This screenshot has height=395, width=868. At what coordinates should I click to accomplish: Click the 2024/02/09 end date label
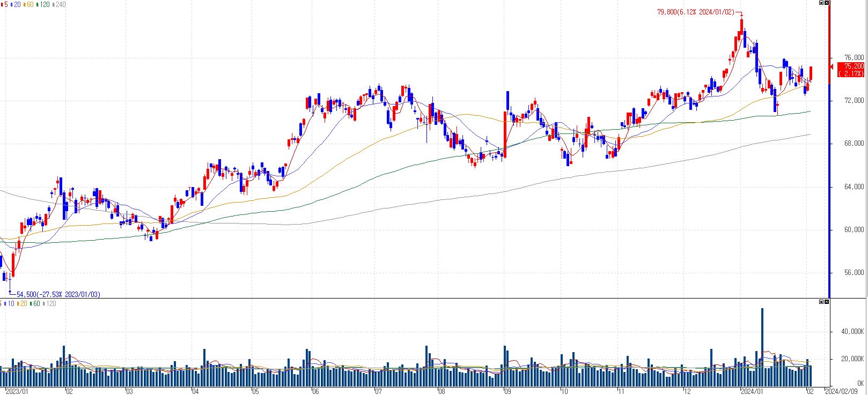pyautogui.click(x=841, y=391)
